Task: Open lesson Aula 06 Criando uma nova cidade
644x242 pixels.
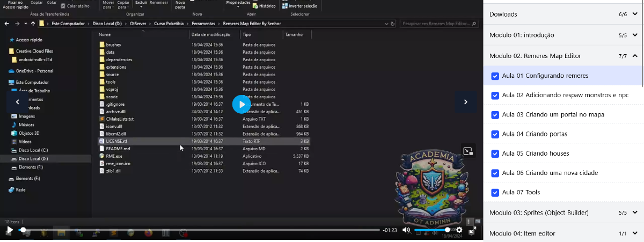Action: pos(550,173)
